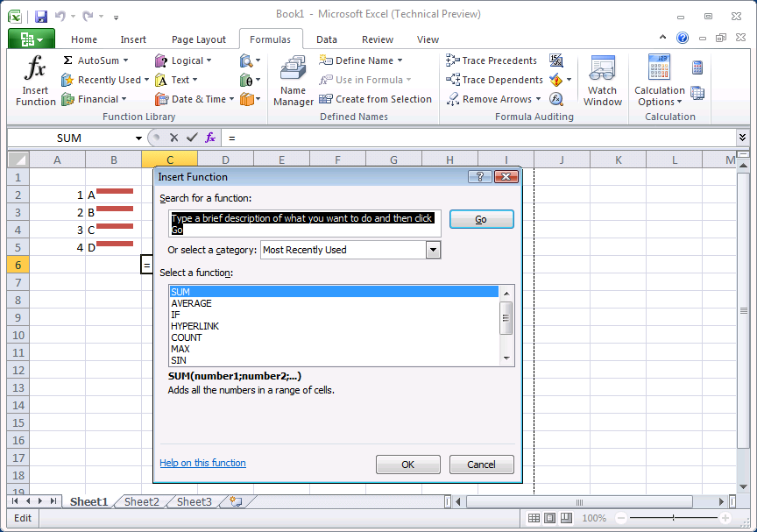Viewport: 757px width, 532px height.
Task: Open Calculation Options
Action: [660, 80]
